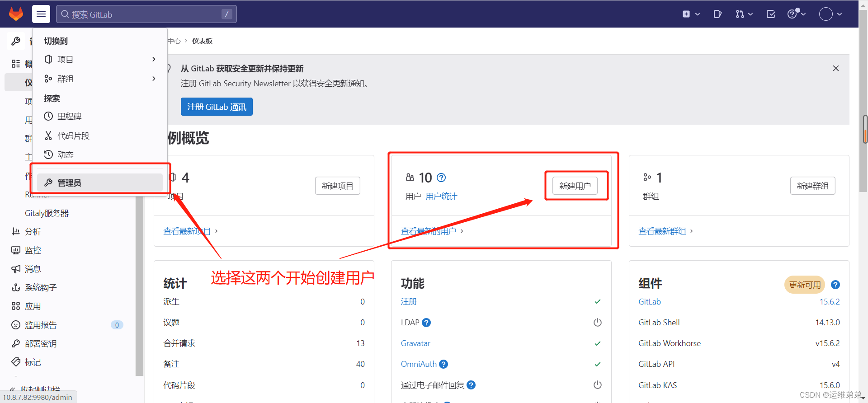The image size is (868, 403).
Task: Open the help question mark menu
Action: [x=797, y=14]
